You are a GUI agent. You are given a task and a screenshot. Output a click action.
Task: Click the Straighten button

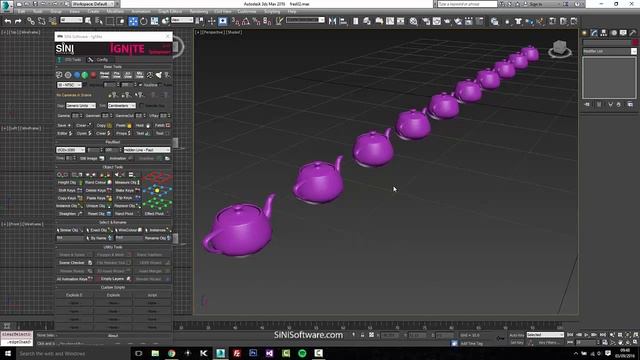click(x=70, y=213)
